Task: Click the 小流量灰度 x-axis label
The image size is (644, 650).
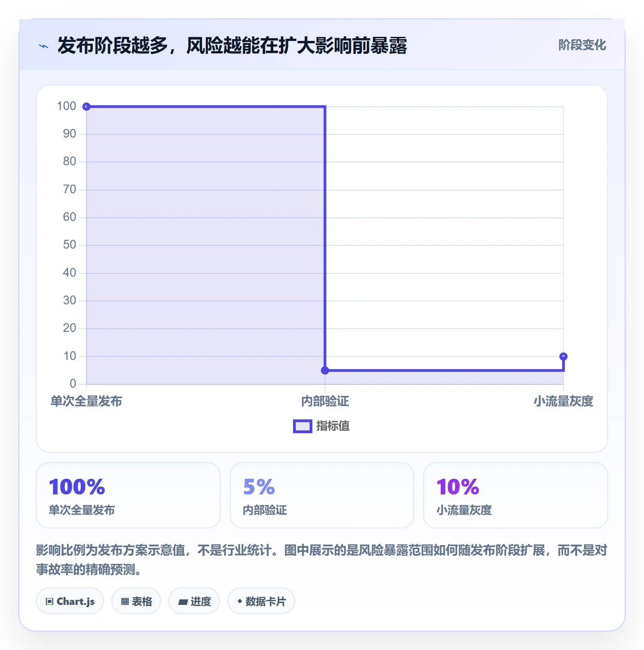Action: 563,401
